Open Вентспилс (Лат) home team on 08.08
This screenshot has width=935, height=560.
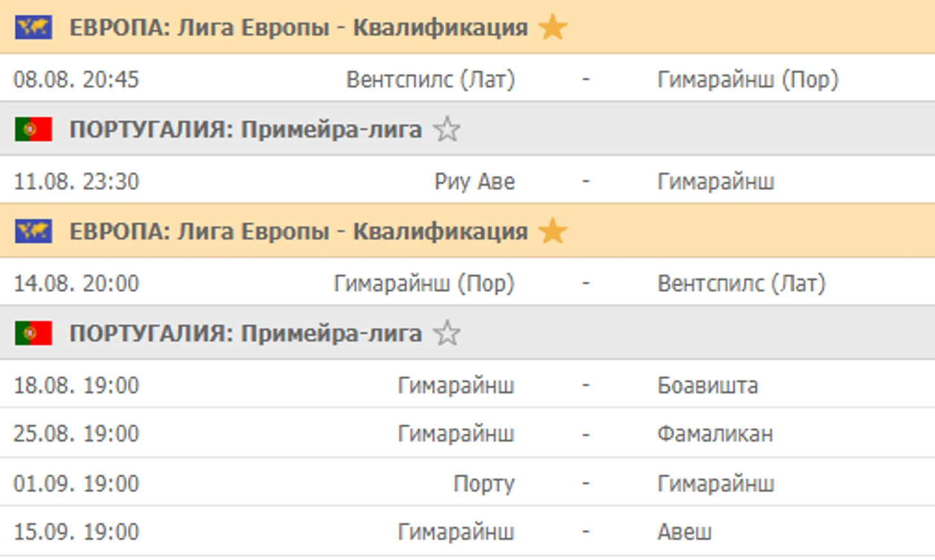[430, 79]
